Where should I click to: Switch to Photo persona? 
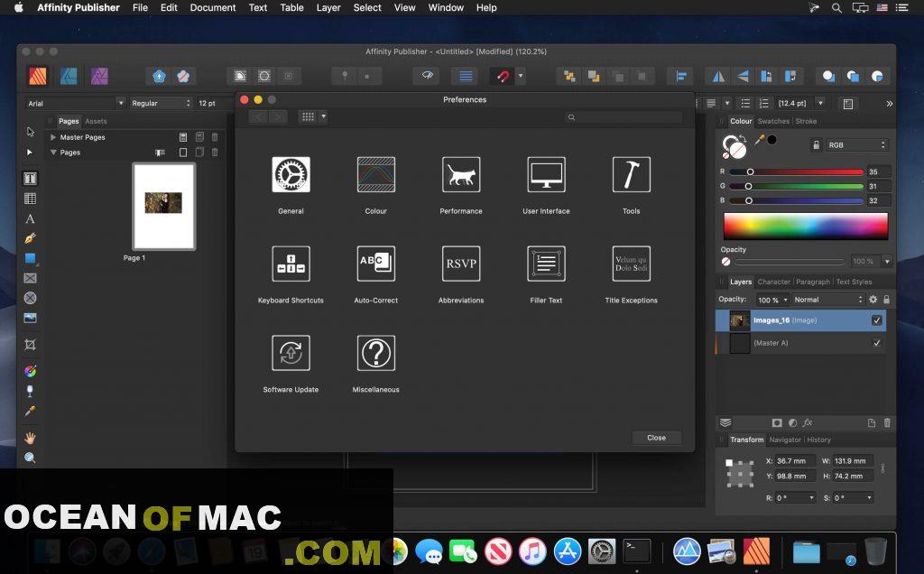click(99, 76)
